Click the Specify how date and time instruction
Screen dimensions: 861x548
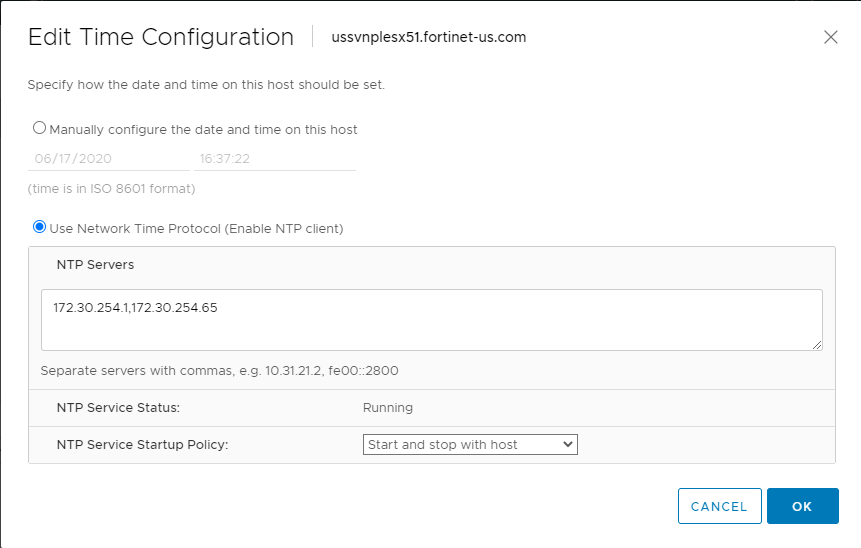(x=206, y=85)
